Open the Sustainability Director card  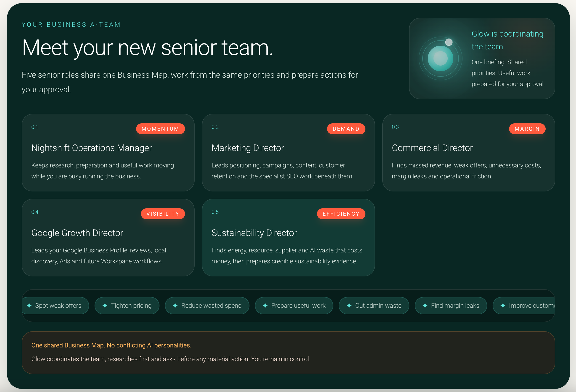click(288, 238)
